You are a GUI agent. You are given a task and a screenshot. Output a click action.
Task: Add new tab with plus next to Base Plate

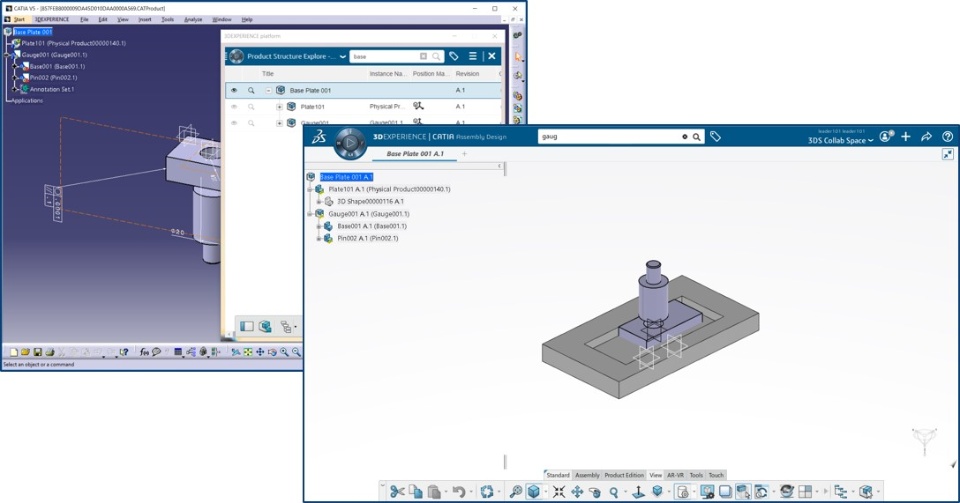click(464, 154)
